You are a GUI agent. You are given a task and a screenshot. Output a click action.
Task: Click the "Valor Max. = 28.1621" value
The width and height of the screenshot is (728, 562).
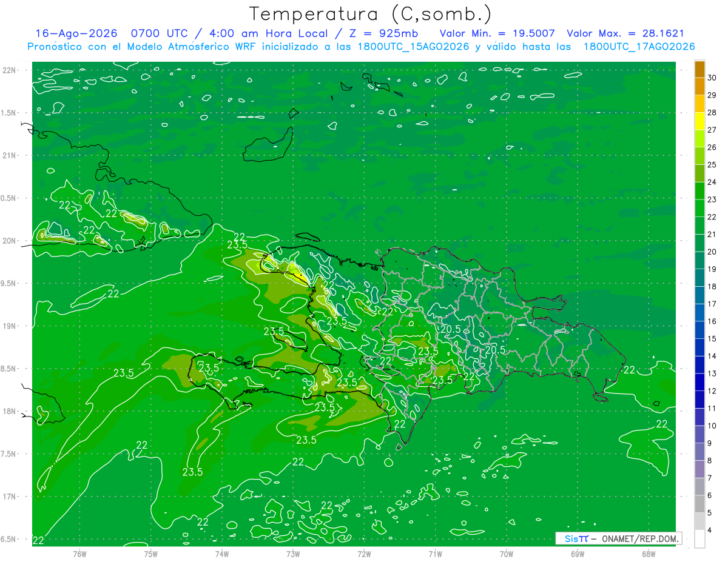coord(625,33)
